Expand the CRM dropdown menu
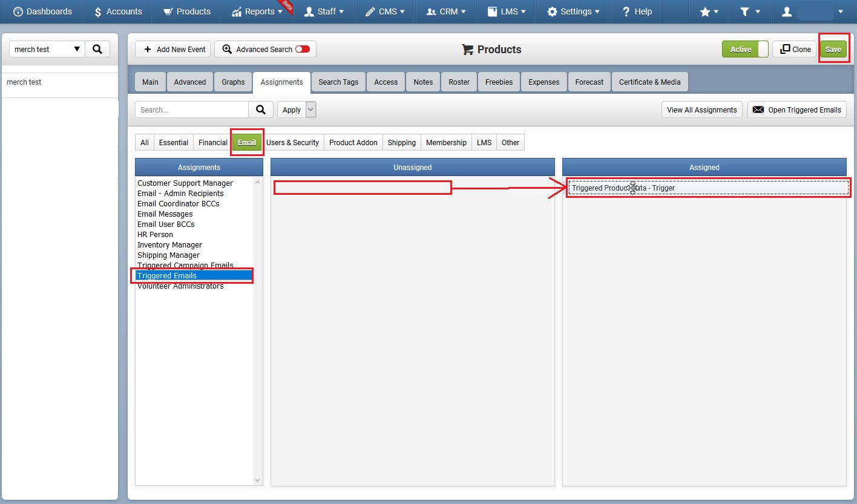The height and width of the screenshot is (504, 857). pos(446,11)
